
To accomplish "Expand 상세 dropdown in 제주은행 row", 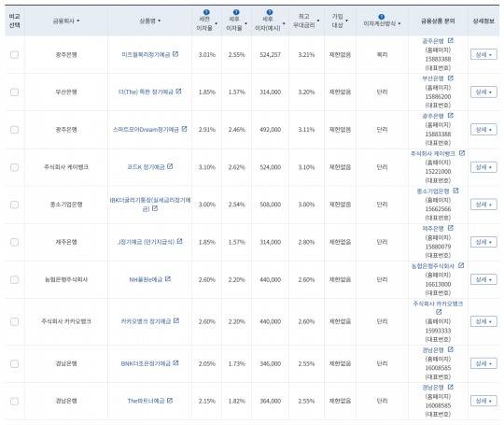I will (483, 242).
